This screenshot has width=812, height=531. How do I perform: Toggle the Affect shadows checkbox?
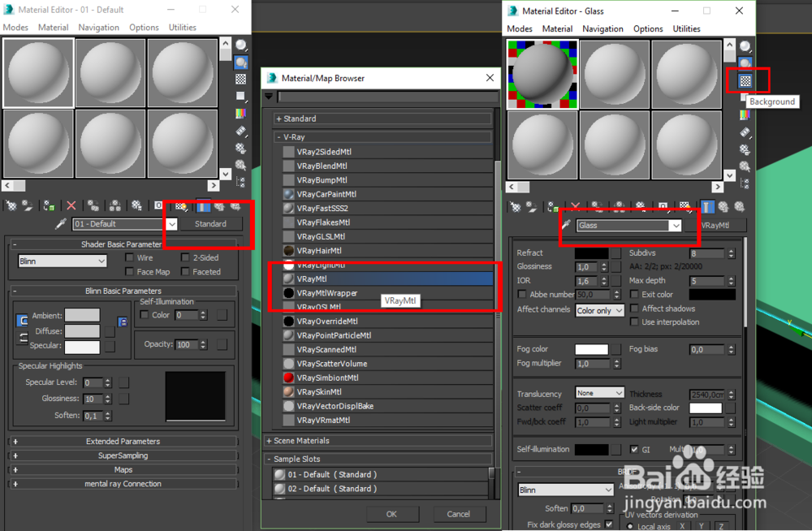(634, 309)
